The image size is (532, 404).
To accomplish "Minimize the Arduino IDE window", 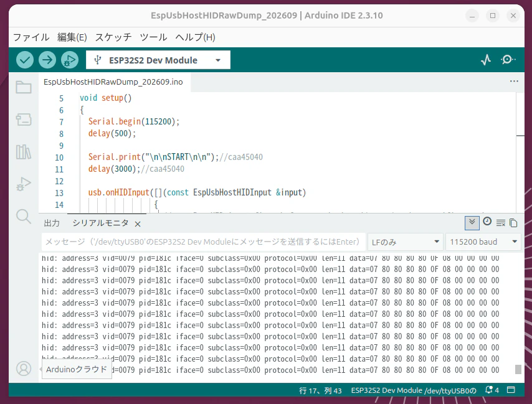I will [472, 16].
